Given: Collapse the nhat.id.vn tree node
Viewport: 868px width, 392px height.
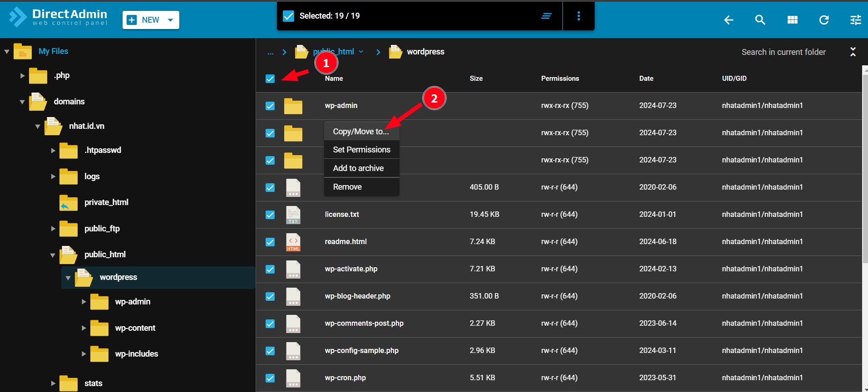Looking at the screenshot, I should 38,127.
